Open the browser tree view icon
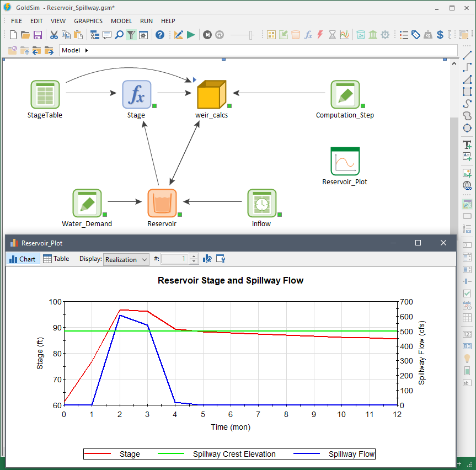This screenshot has width=476, height=470. [95, 35]
